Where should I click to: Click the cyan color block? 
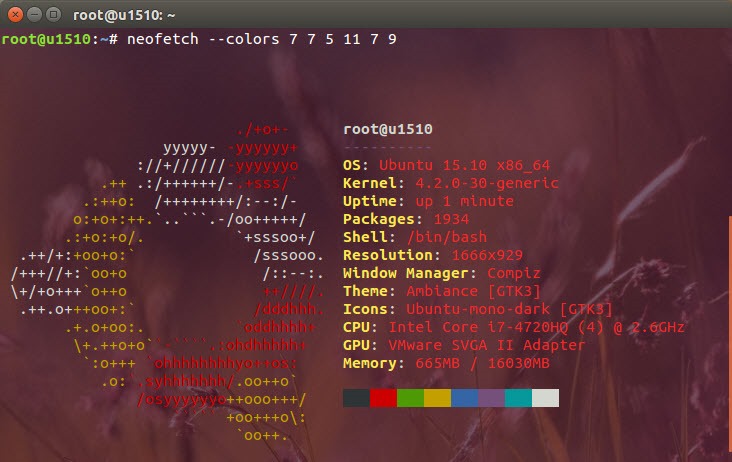point(518,398)
